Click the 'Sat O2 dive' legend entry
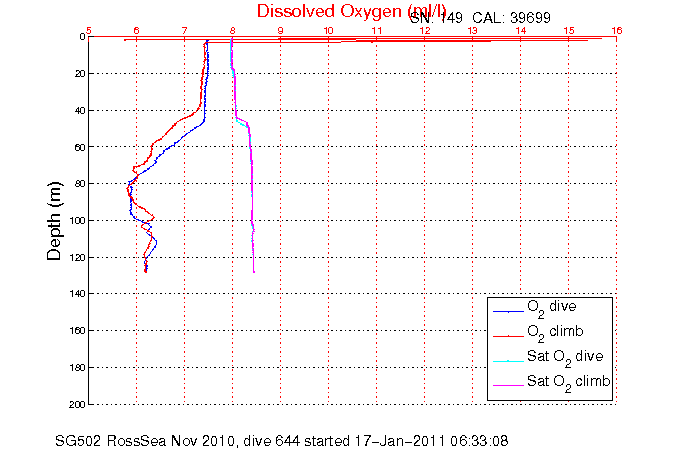 click(565, 358)
